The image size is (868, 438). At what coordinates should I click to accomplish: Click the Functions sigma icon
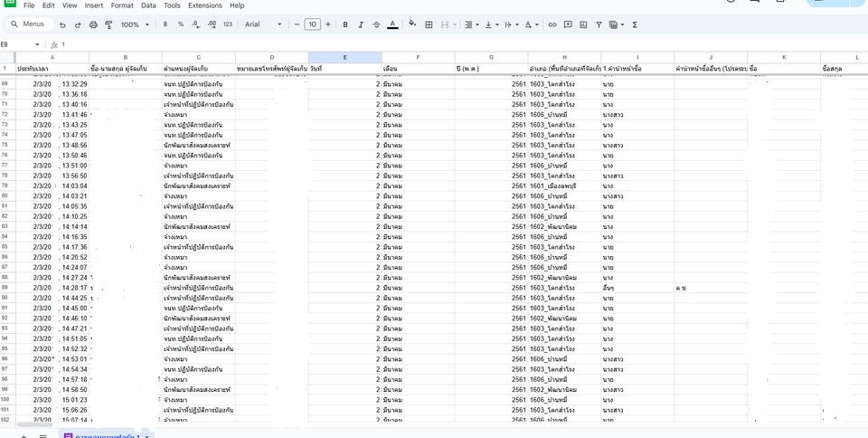[x=635, y=25]
